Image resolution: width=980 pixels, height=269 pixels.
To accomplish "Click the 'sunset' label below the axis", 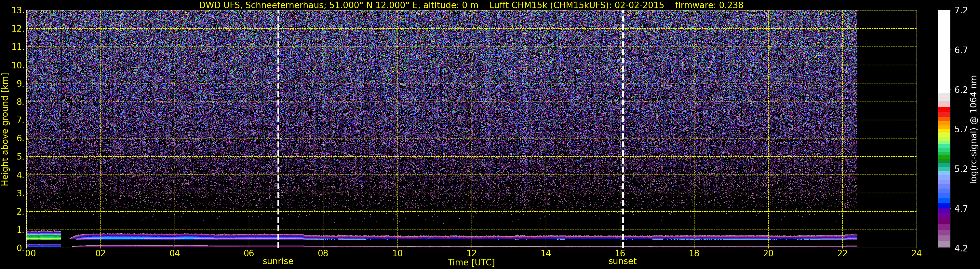I will tap(623, 262).
